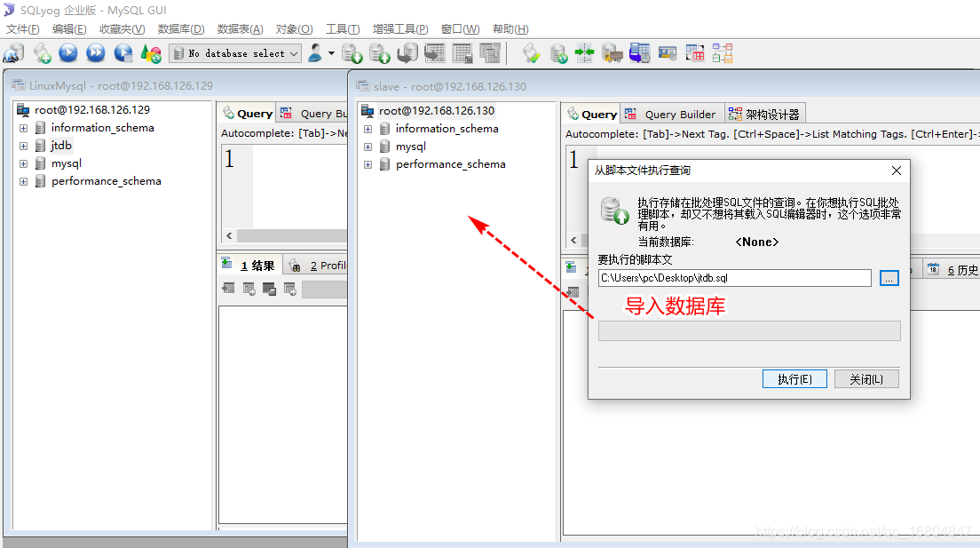Select Query tab in LinuxMysql window

click(247, 113)
